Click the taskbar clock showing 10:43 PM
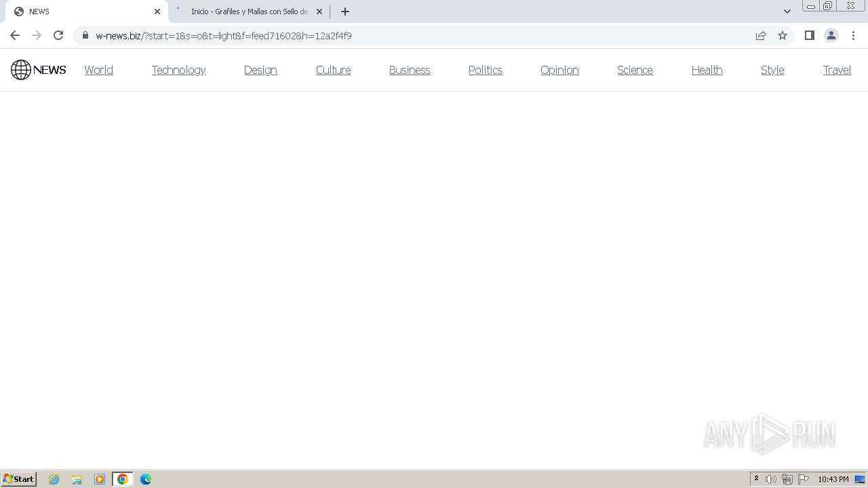 [833, 479]
